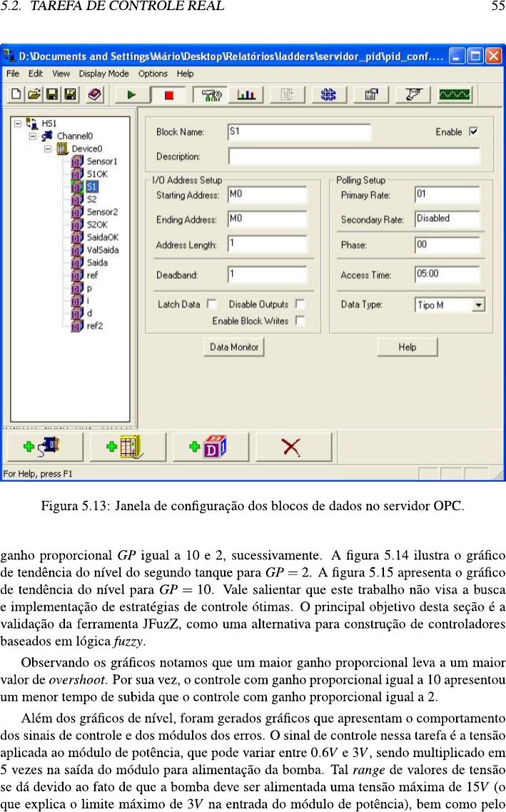
Task: Open the Help menu
Action: pos(185,73)
